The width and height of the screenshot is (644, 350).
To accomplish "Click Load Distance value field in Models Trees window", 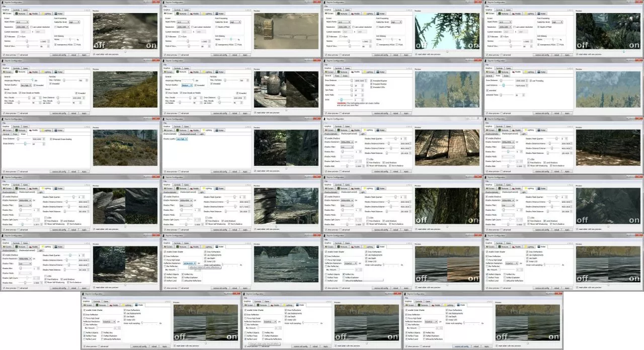I will (x=521, y=85).
